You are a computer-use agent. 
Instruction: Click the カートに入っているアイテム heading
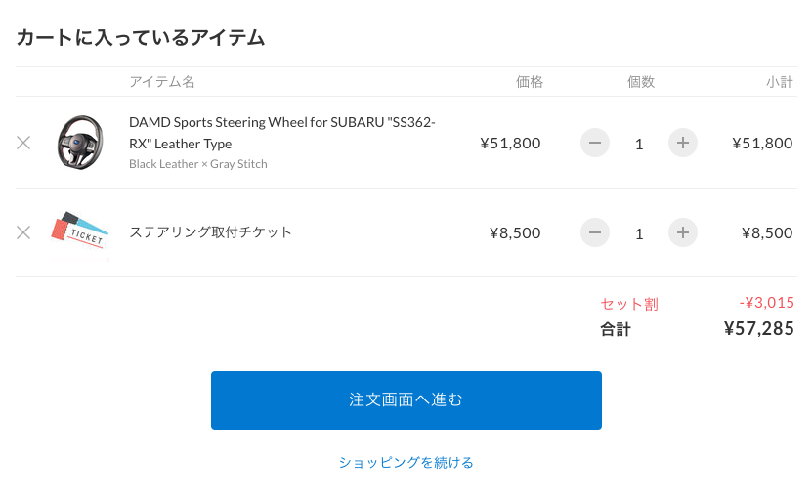click(x=141, y=38)
